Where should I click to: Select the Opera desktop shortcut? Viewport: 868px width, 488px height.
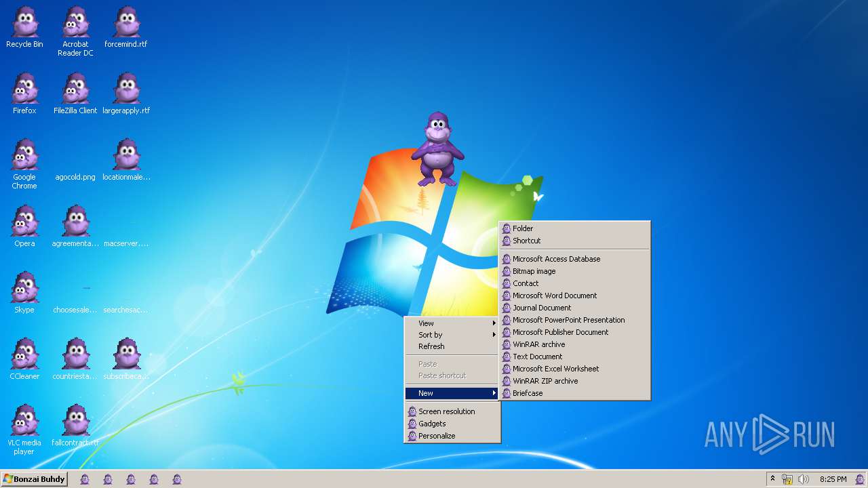tap(24, 226)
